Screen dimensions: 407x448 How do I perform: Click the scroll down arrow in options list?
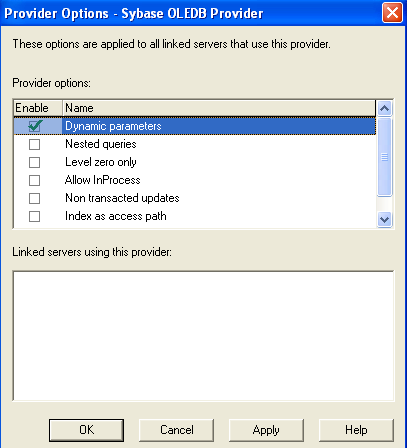385,220
